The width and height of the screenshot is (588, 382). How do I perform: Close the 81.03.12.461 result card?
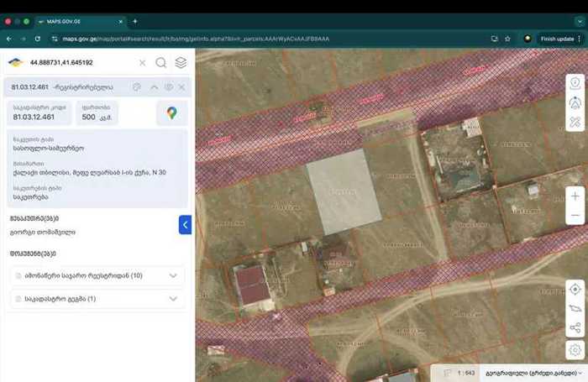click(182, 86)
